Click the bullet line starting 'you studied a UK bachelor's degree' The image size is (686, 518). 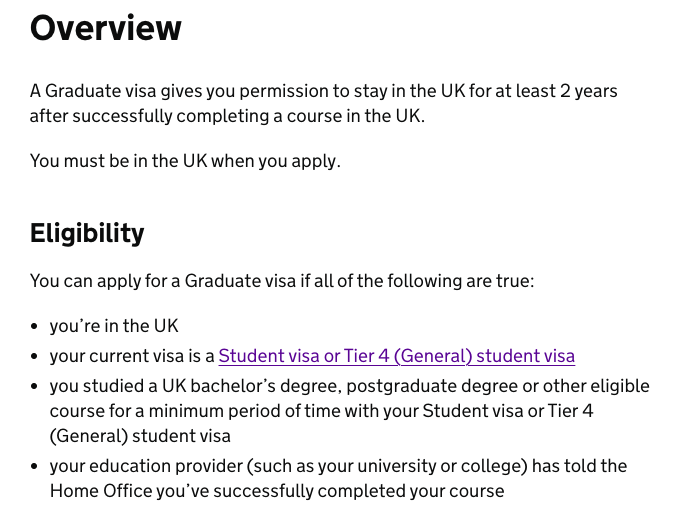pos(350,386)
